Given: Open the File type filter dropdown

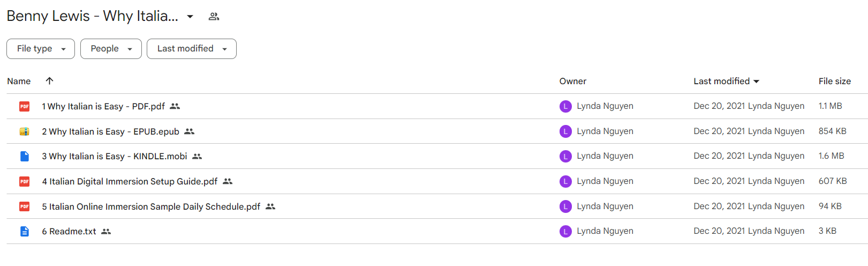Looking at the screenshot, I should 41,49.
